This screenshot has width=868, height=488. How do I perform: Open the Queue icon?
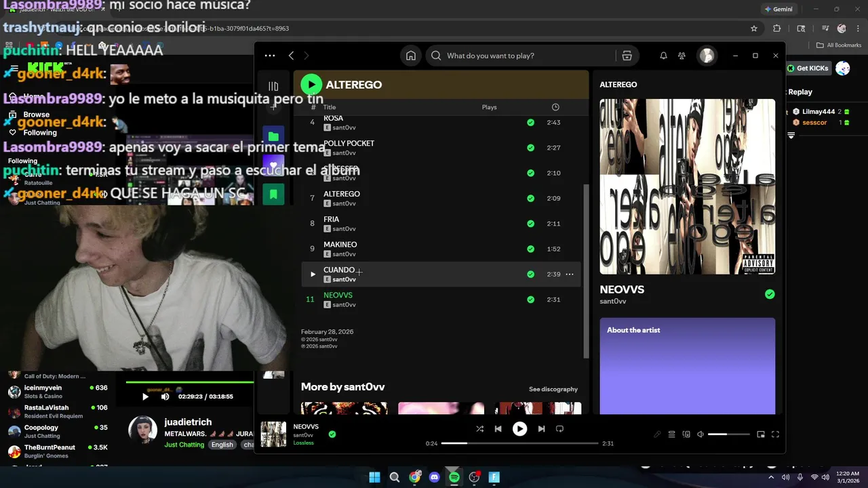coord(671,434)
